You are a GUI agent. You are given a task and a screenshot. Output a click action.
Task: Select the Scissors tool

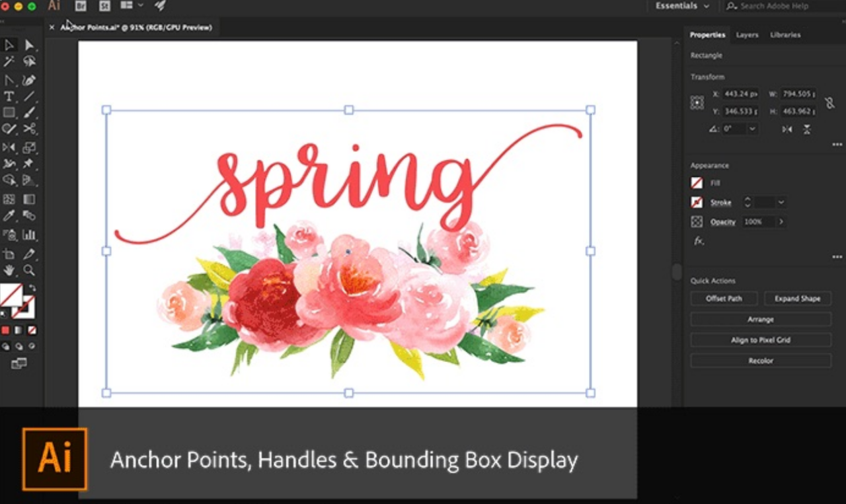point(29,129)
